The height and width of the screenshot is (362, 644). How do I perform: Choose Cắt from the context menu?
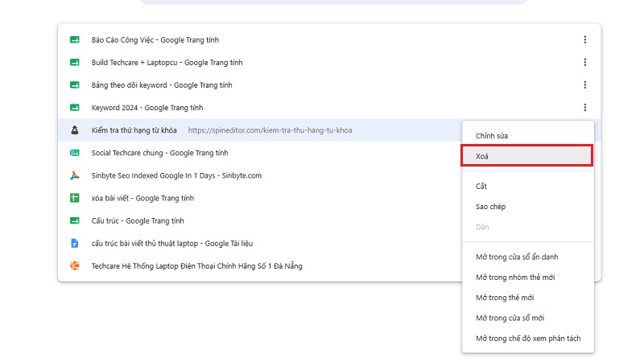click(x=528, y=186)
